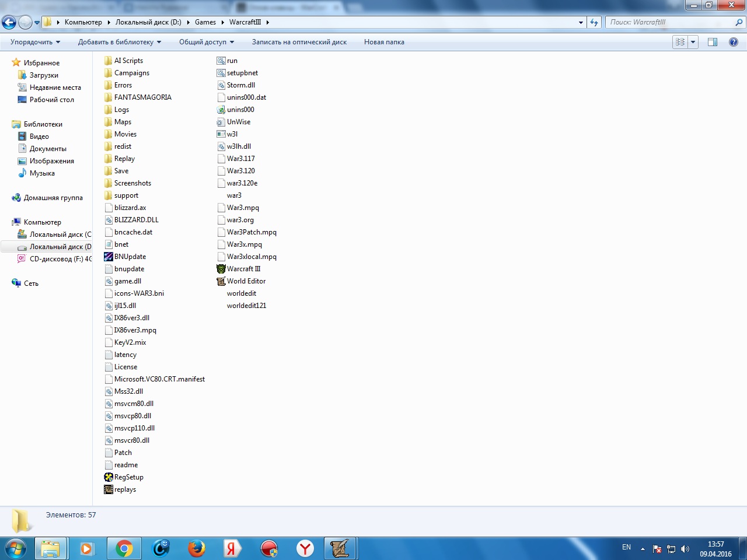747x560 pixels.
Task: Select Загрузки in the navigation pane
Action: pos(44,75)
